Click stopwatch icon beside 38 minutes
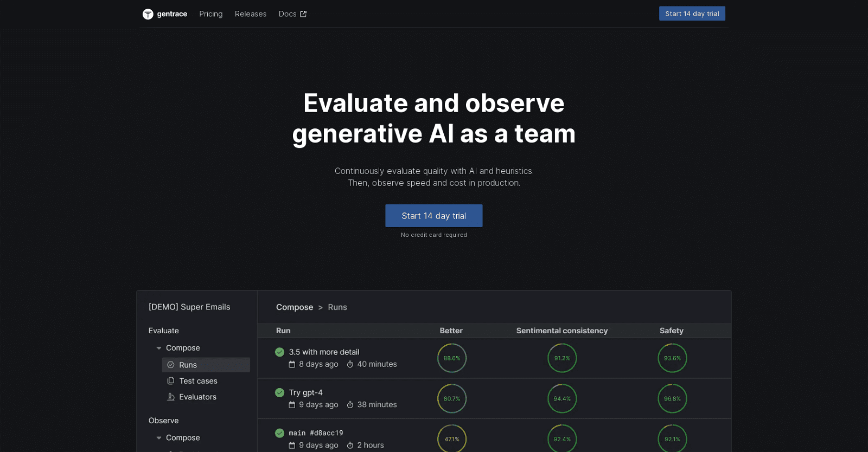Screen dimensions: 868x452 pos(350,405)
